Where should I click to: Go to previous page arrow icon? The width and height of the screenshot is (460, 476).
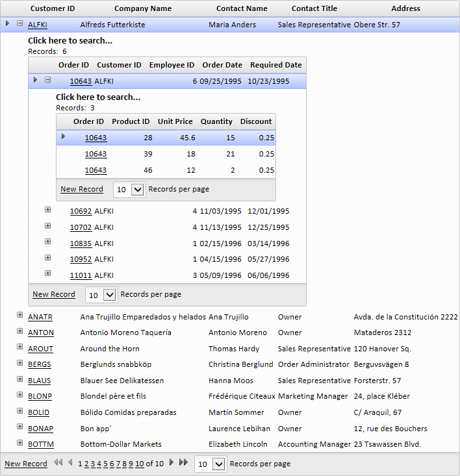70,462
